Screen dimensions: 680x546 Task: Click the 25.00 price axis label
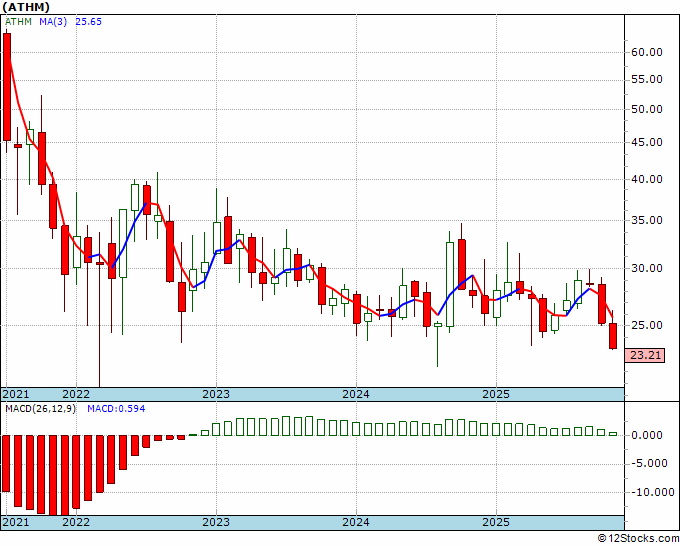(x=646, y=325)
